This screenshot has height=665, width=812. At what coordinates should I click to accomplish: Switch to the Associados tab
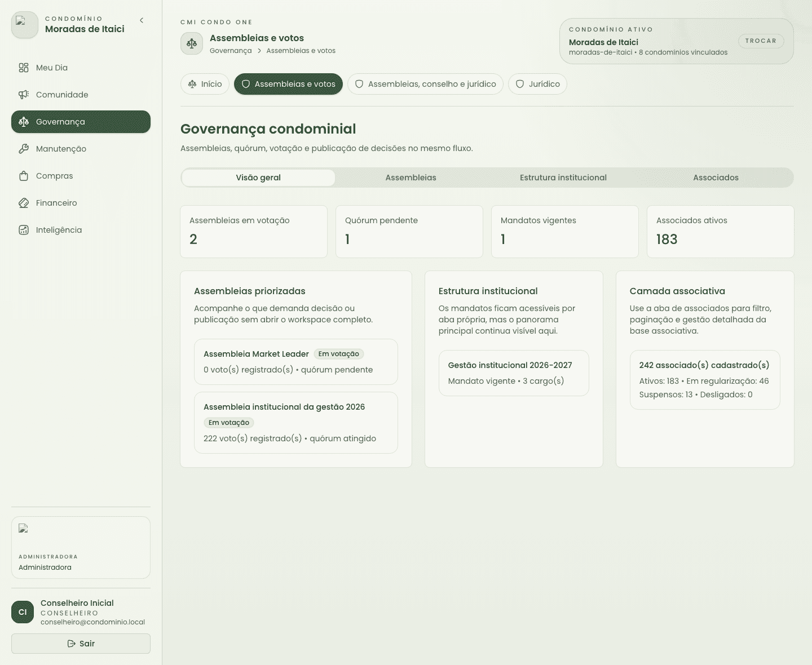(716, 178)
